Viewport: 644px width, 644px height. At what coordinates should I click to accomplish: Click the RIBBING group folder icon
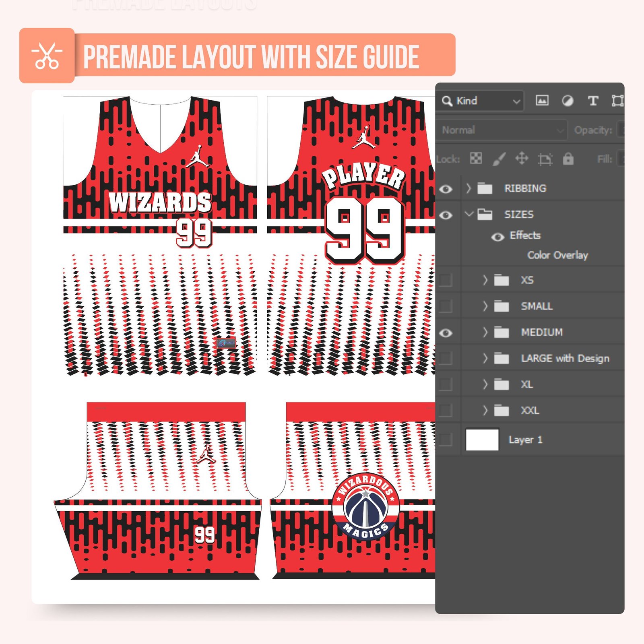pyautogui.click(x=485, y=188)
